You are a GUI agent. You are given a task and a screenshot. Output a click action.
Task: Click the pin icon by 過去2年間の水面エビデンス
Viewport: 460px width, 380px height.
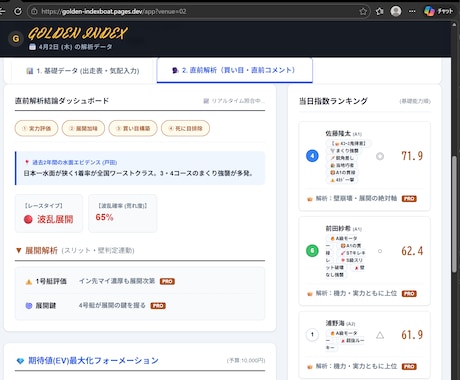27,162
